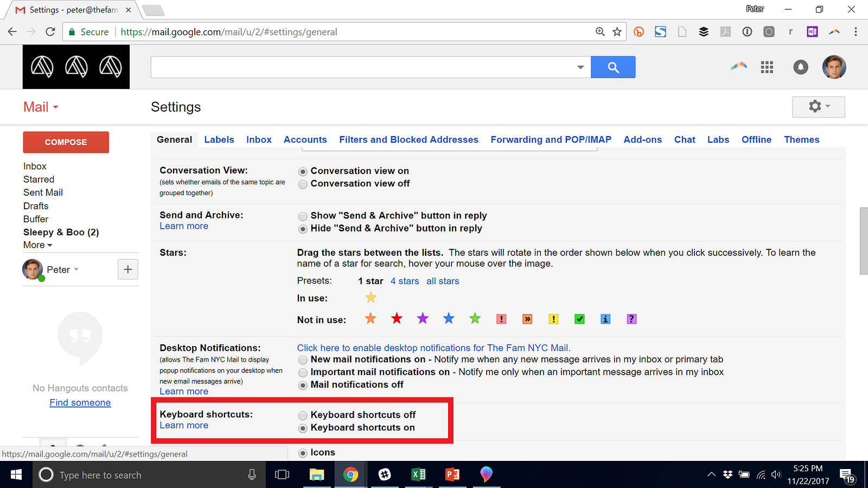Select Conversation view off

pos(303,184)
